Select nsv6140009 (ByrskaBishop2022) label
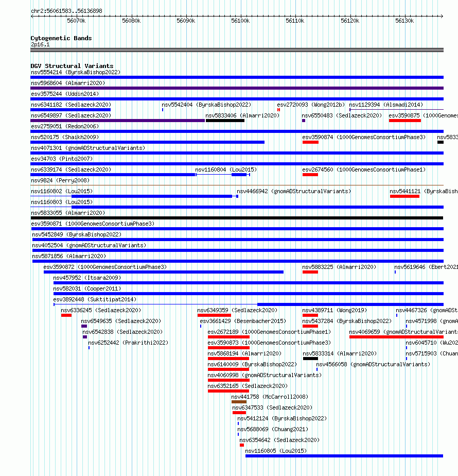 252,365
